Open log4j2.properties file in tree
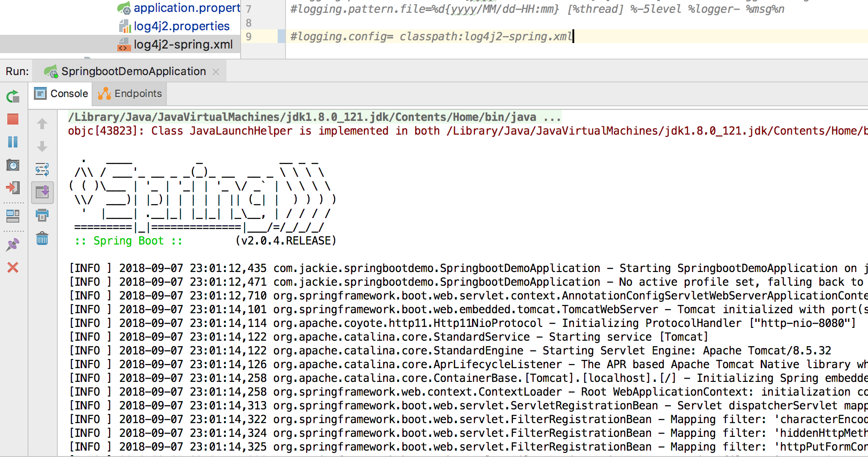Image resolution: width=868 pixels, height=457 pixels. 174,26
